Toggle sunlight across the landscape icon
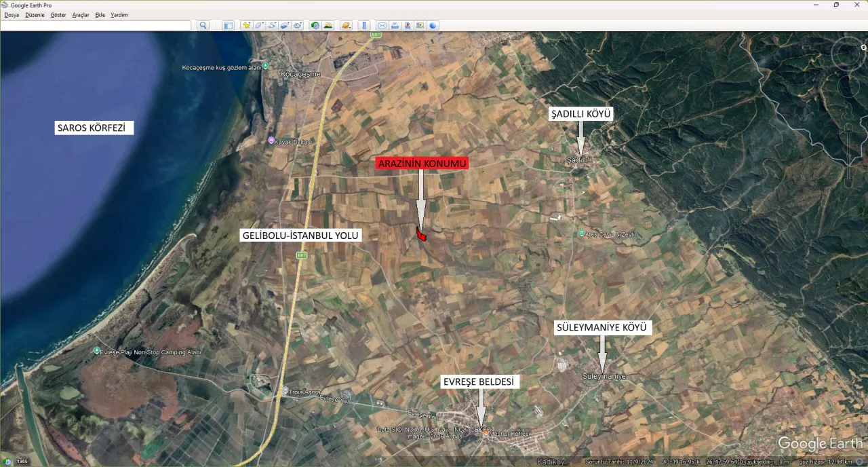Screen dimensions: 868x467 [x=328, y=25]
